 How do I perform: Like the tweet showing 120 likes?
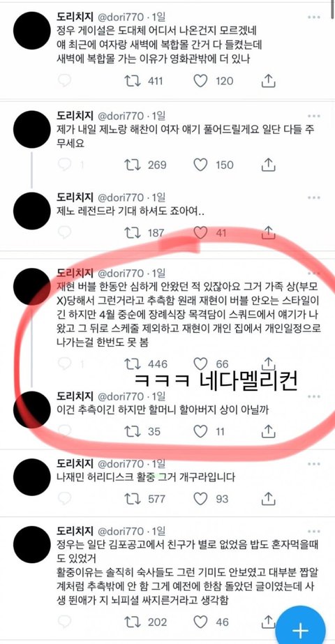(200, 81)
